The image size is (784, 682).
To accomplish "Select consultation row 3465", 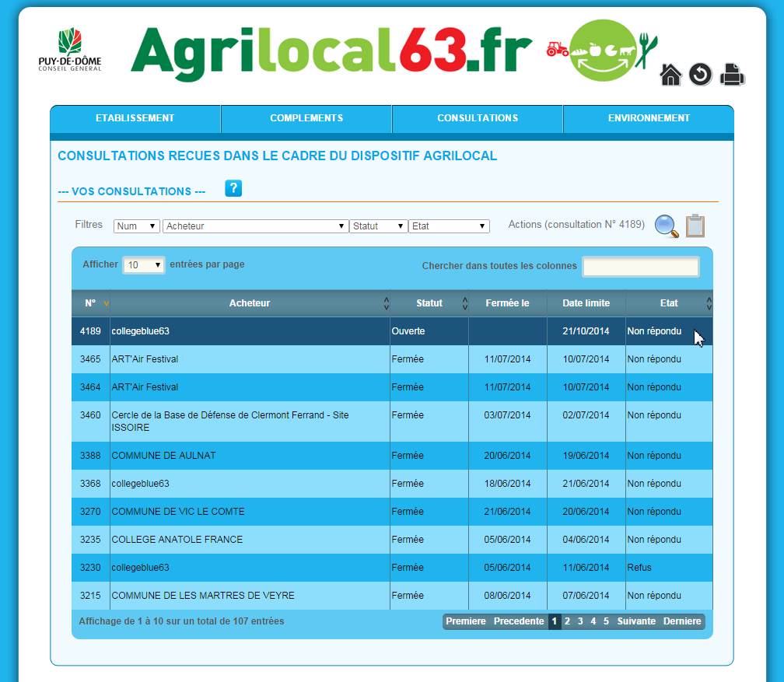I will 392,359.
